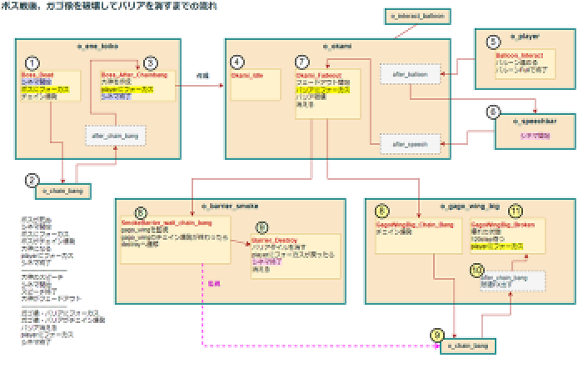Click the o_gage_wing_big object title
The width and height of the screenshot is (588, 373).
(470, 206)
